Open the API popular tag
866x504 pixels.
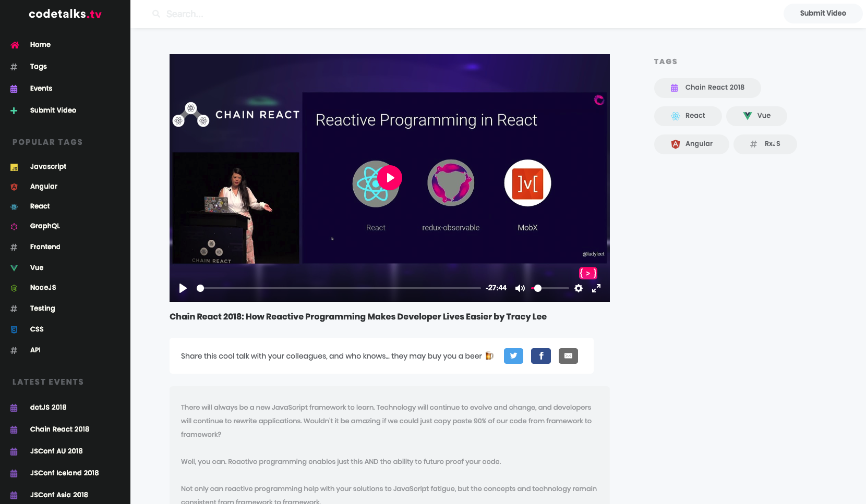(35, 350)
